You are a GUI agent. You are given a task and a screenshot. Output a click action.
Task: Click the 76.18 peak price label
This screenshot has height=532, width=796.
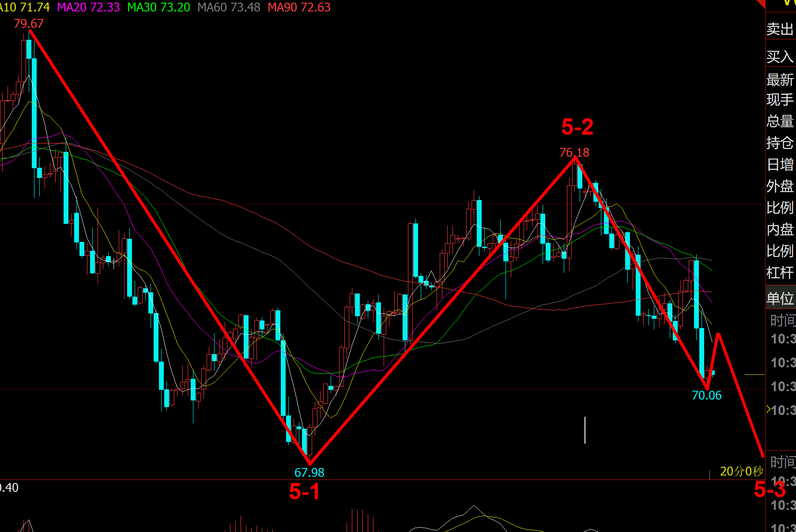click(x=574, y=153)
